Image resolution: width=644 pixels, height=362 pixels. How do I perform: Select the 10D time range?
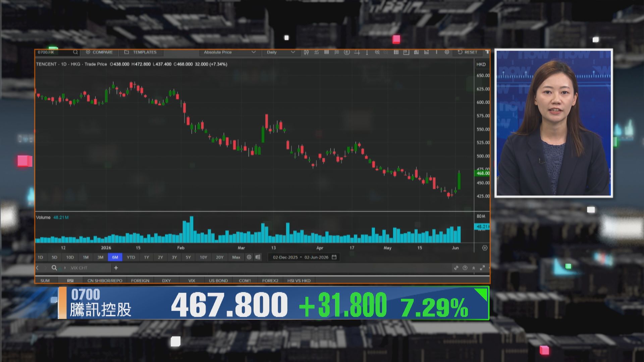click(70, 257)
